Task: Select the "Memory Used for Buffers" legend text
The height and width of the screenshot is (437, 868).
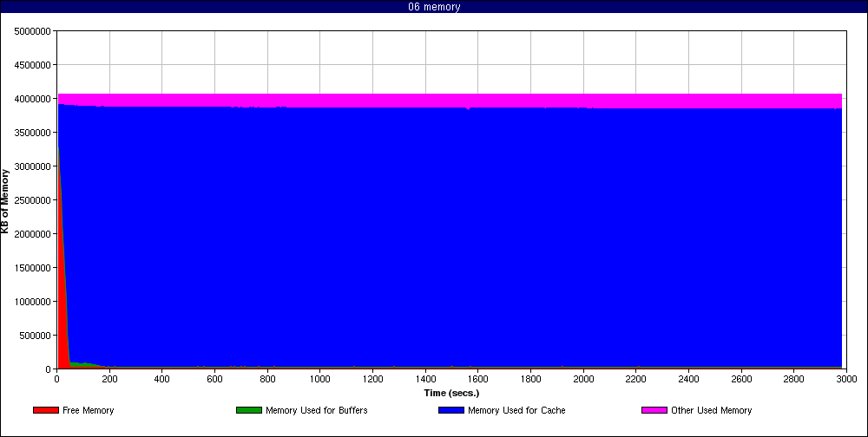Action: pyautogui.click(x=316, y=410)
